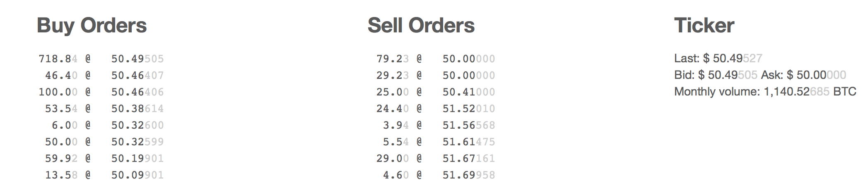Select sell order 3.94 at 51.56568
The height and width of the screenshot is (186, 868).
[x=439, y=125]
